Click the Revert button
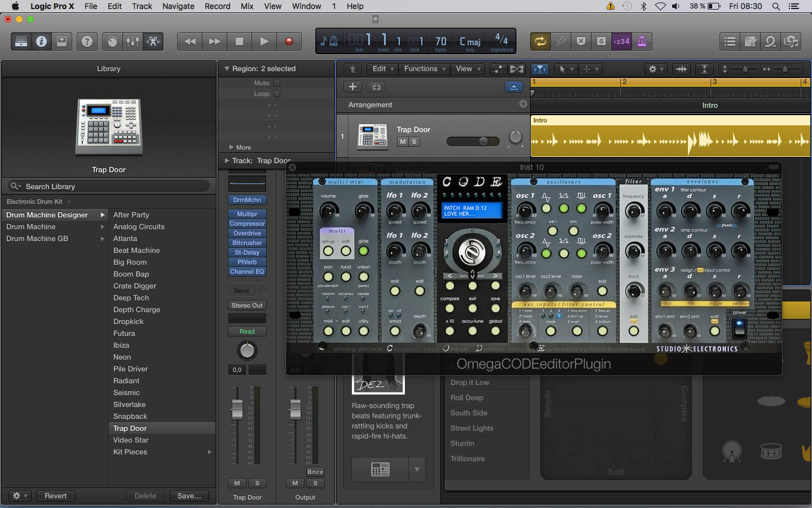The height and width of the screenshot is (508, 812). [x=55, y=496]
